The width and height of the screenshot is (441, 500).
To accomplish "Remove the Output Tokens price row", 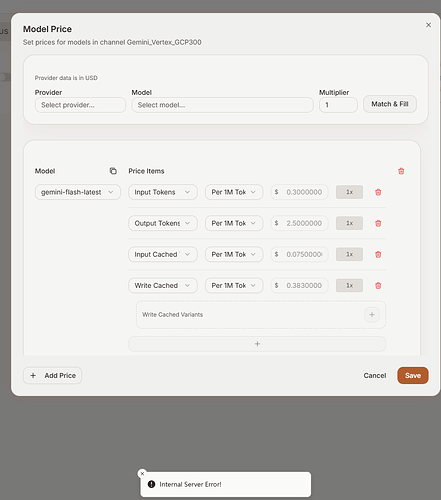I will tap(378, 223).
